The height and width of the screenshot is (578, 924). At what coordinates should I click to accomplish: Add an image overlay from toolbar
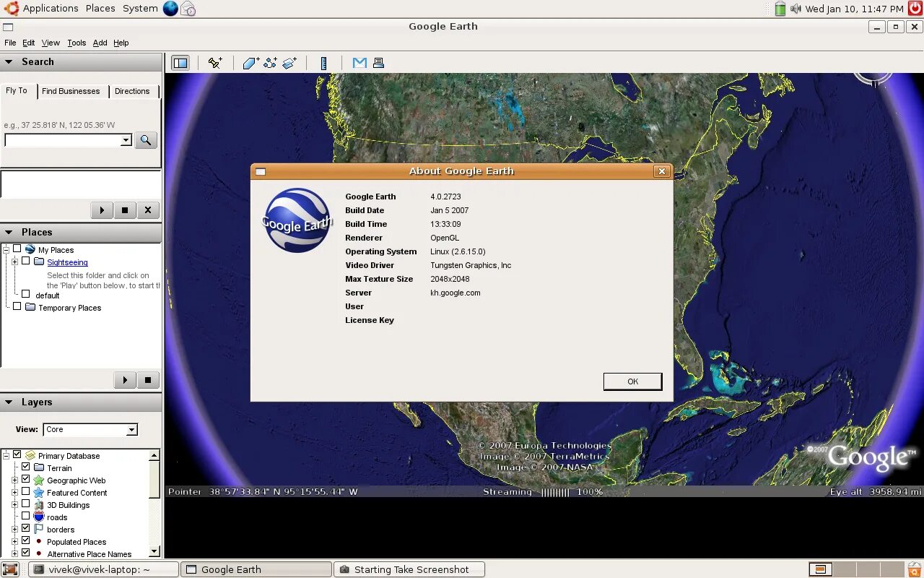(x=289, y=63)
